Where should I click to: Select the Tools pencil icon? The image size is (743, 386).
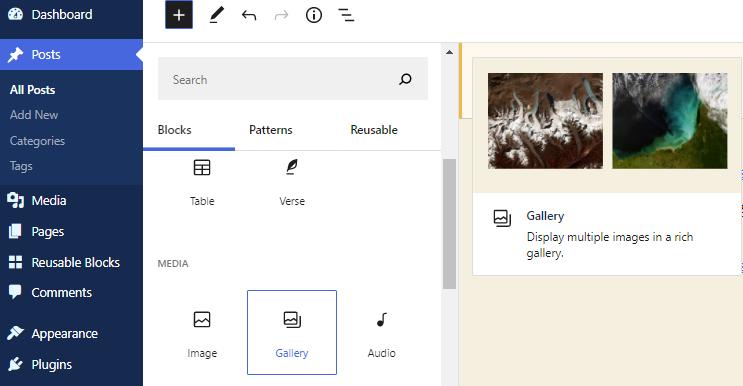(216, 15)
